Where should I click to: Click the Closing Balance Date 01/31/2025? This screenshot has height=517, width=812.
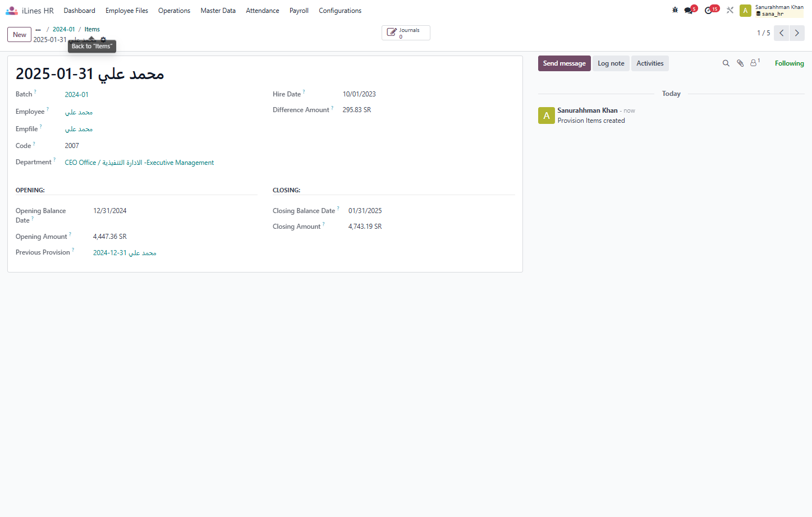pyautogui.click(x=365, y=211)
